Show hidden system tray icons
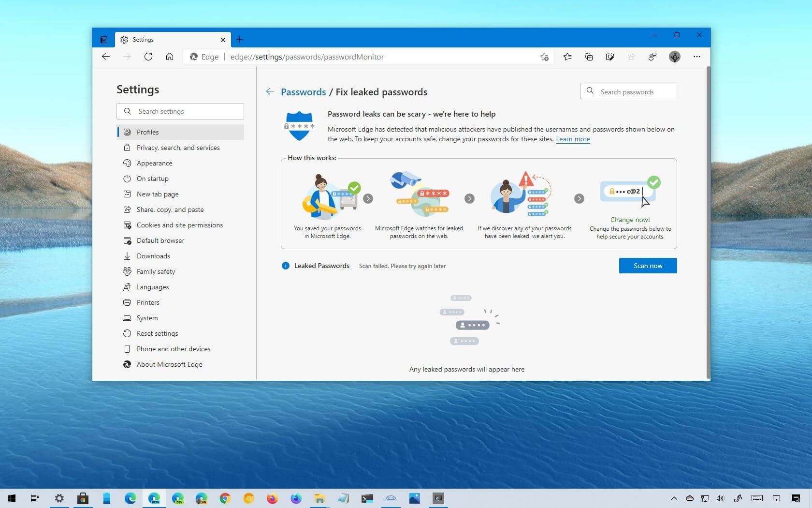 (674, 498)
